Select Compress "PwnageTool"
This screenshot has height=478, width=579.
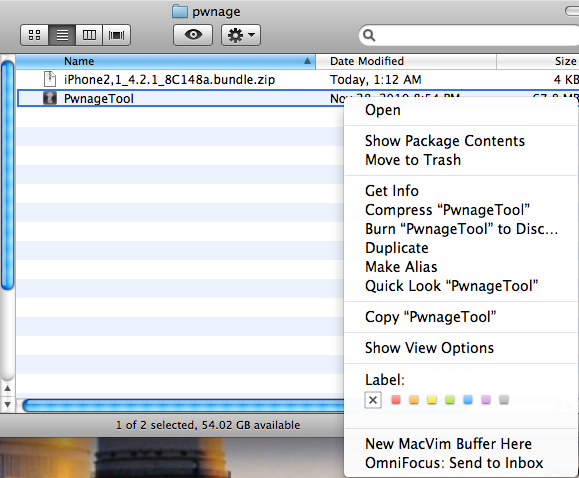click(461, 210)
